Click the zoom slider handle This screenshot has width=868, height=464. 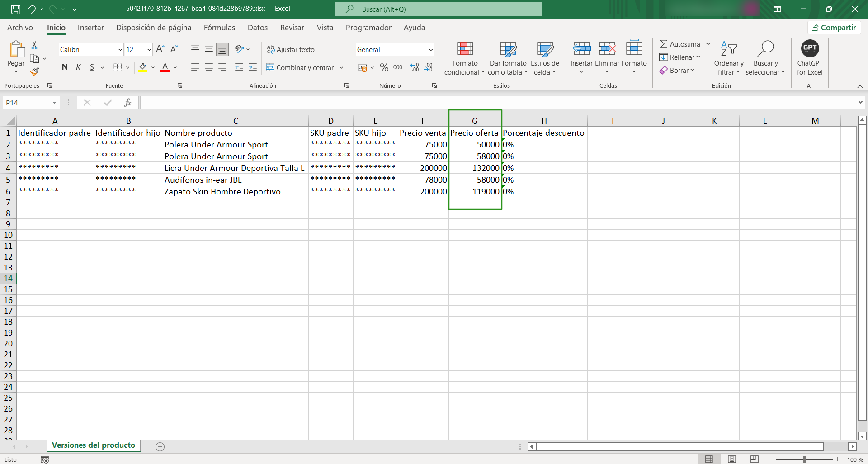click(x=804, y=459)
